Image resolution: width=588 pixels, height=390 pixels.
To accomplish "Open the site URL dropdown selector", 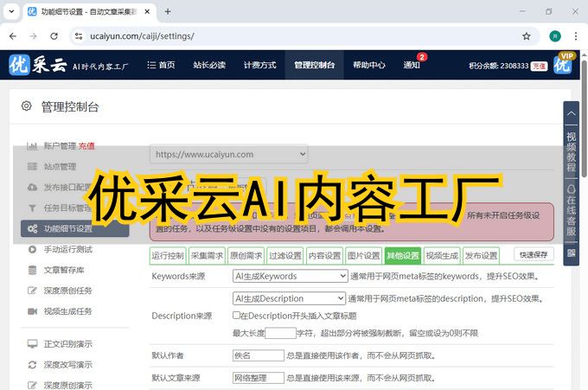I will click(229, 154).
